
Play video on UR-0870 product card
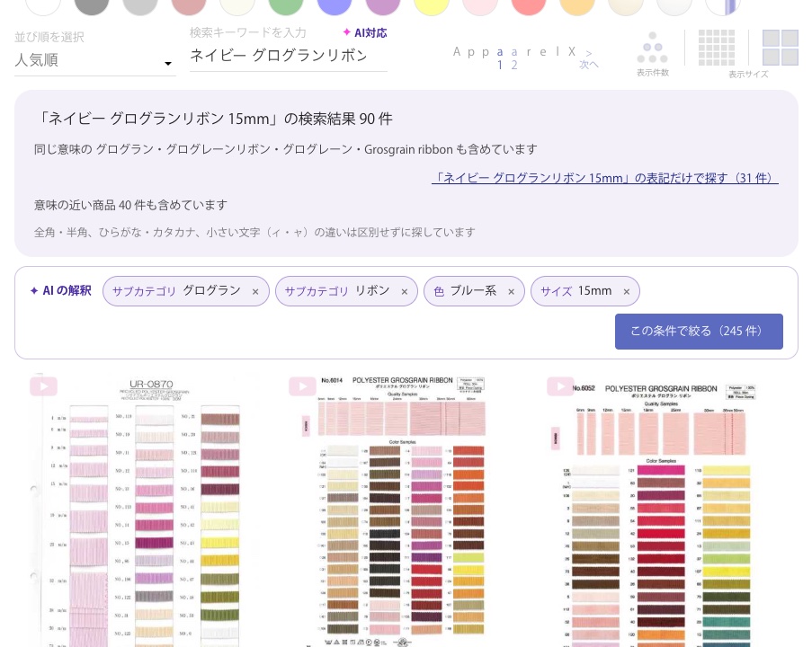pyautogui.click(x=43, y=386)
